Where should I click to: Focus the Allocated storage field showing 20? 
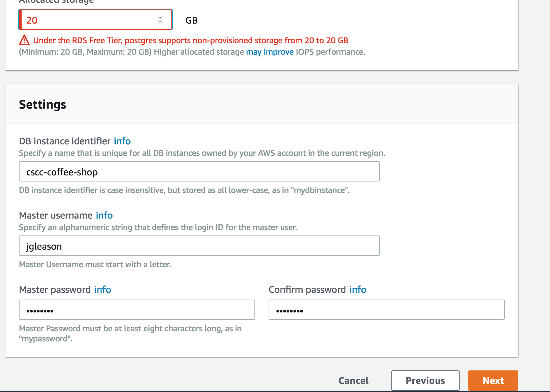tap(88, 20)
